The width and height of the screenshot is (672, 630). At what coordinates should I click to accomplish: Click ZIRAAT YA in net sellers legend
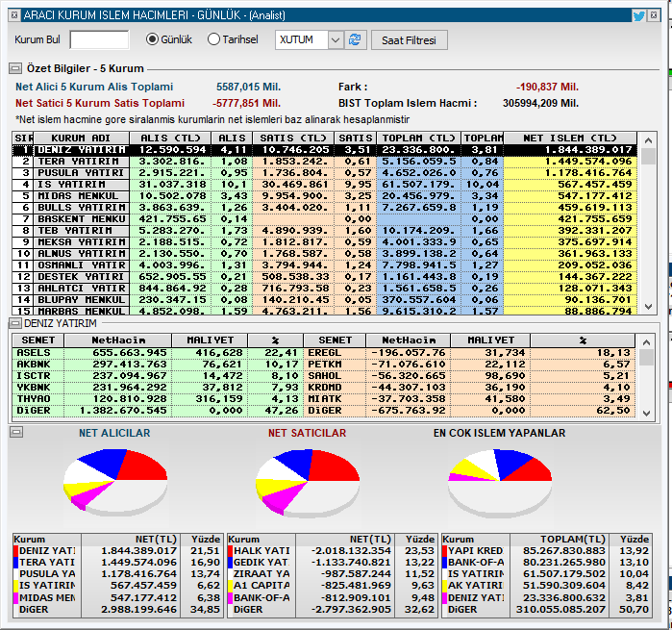point(261,574)
